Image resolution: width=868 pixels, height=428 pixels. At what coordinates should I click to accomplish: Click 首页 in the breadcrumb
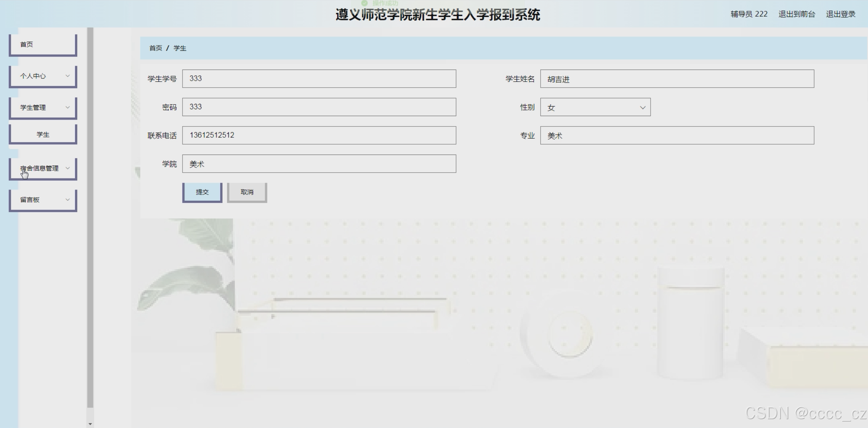[x=156, y=48]
